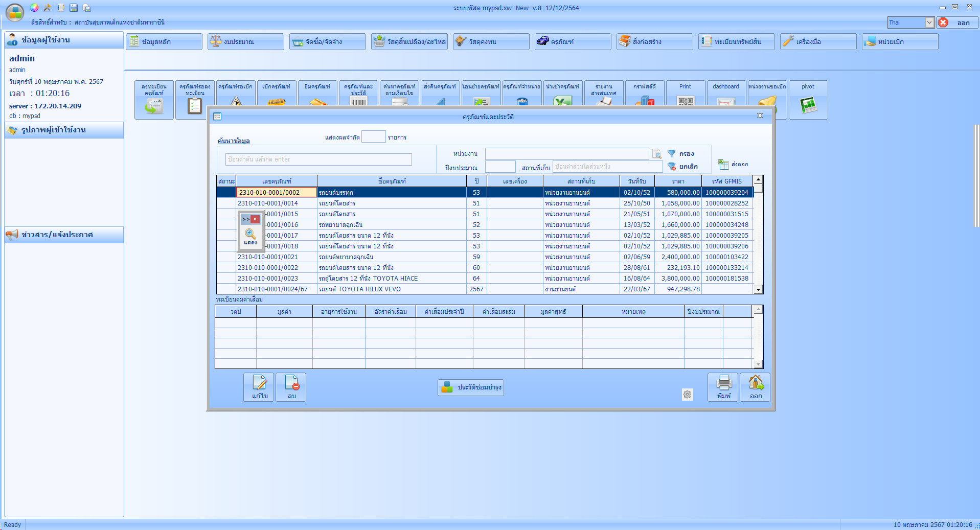Expand the popup using >> arrows
Viewport: 980px width, 530px height.
(246, 219)
